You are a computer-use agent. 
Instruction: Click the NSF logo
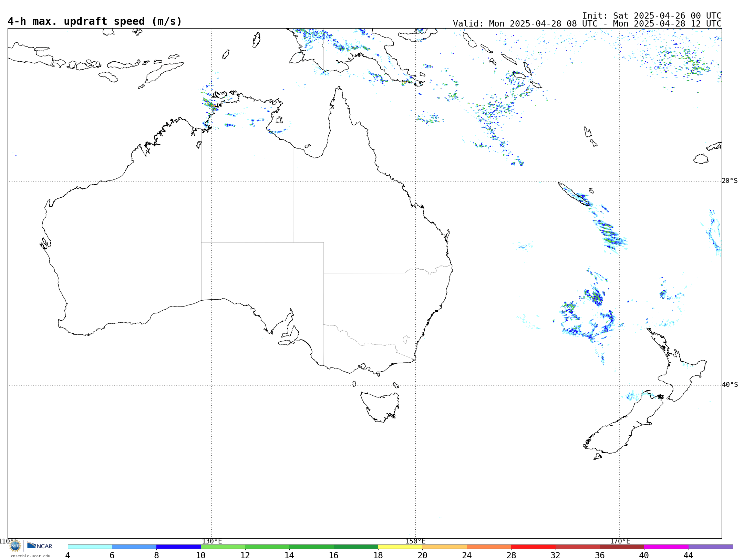point(15,546)
